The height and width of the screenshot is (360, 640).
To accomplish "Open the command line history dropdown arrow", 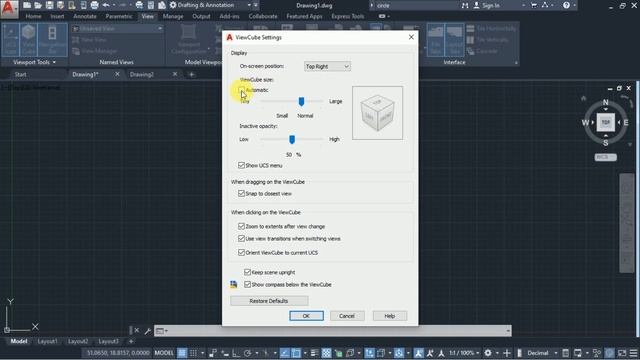I will click(x=508, y=331).
